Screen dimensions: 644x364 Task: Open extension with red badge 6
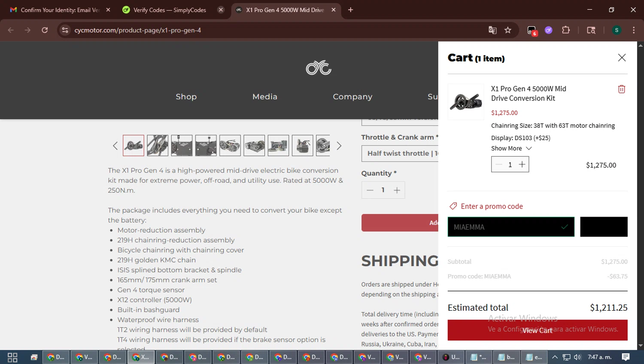point(532,31)
